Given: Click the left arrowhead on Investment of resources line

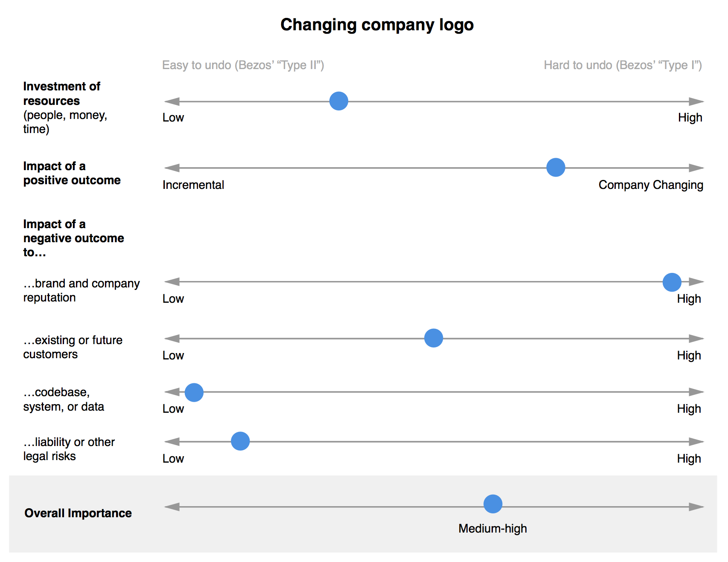Looking at the screenshot, I should point(172,101).
